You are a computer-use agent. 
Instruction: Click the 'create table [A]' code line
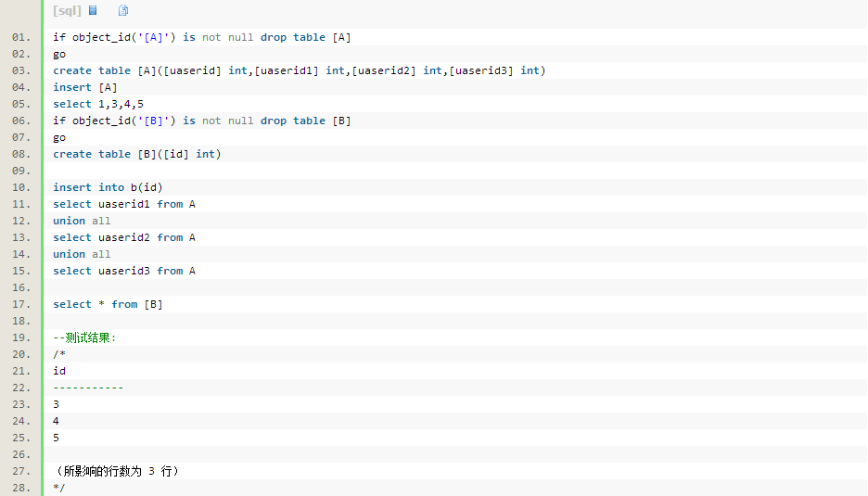click(299, 70)
